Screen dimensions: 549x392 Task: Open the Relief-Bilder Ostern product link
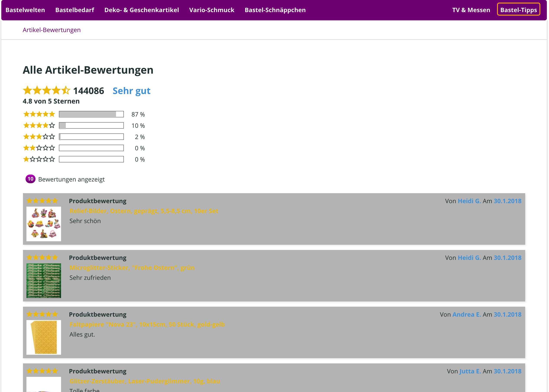tap(144, 211)
